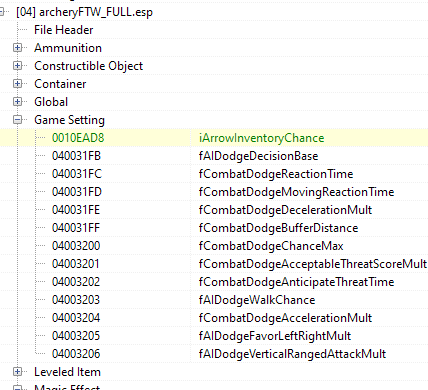Select record 04003201
428x390 pixels.
click(76, 264)
